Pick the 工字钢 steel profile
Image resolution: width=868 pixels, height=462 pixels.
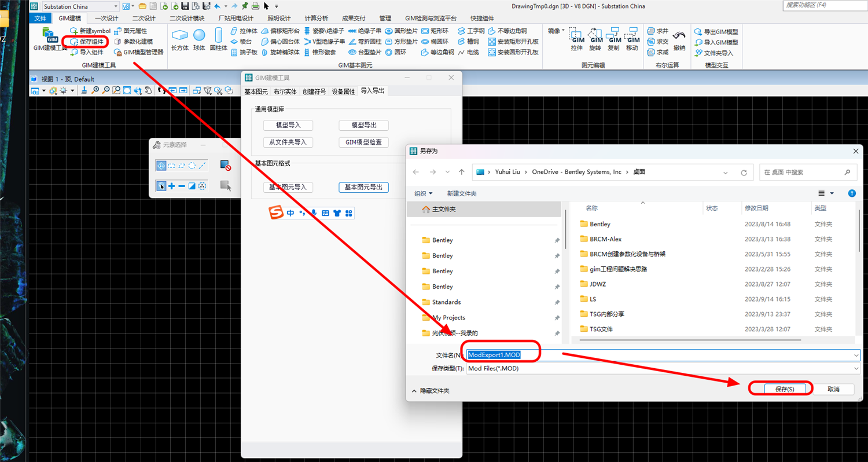471,31
